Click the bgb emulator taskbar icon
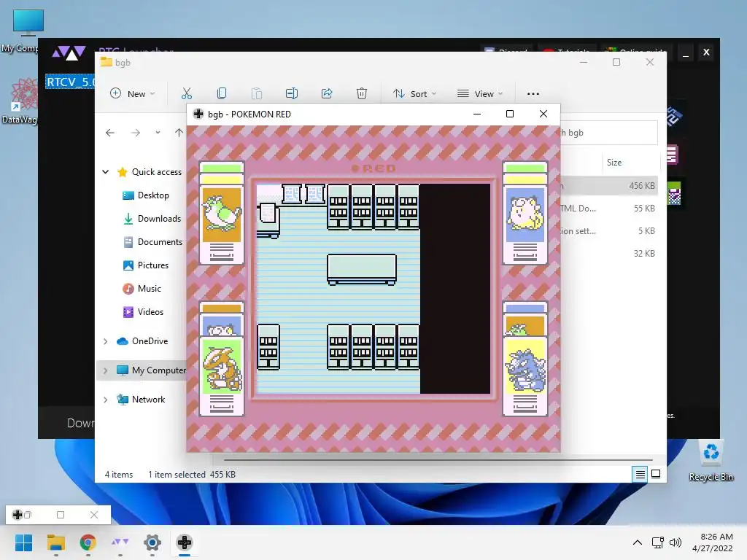 (185, 542)
